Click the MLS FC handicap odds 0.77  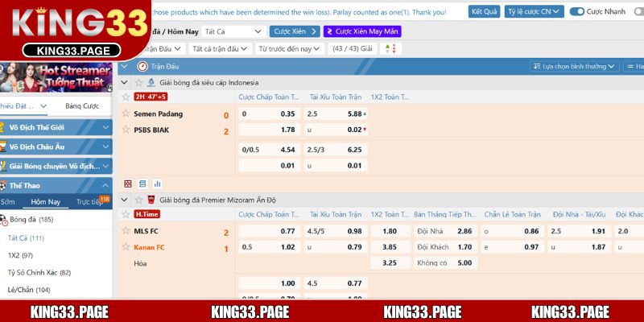tap(270, 231)
